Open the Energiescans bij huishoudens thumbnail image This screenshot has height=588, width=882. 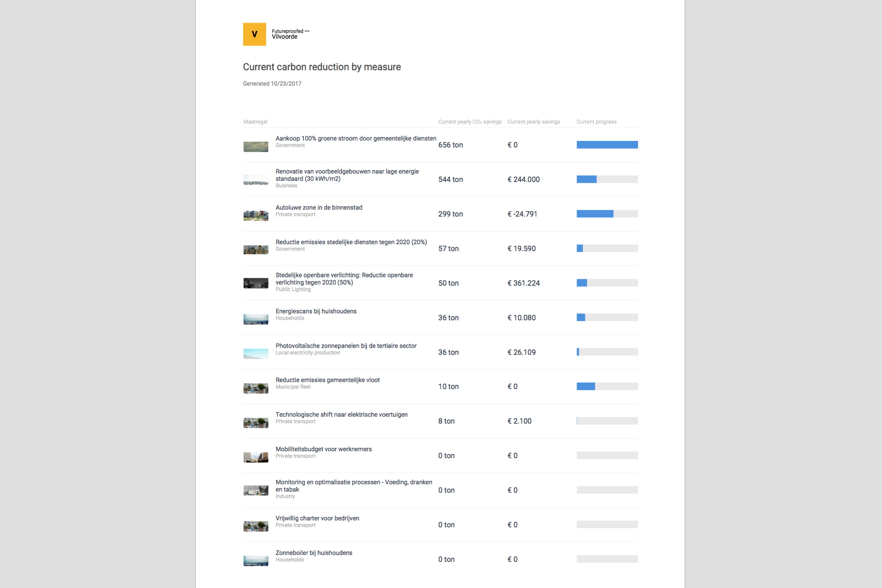click(x=256, y=319)
